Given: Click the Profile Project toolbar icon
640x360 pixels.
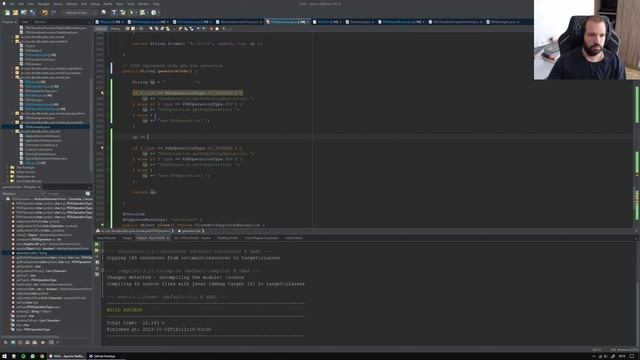Looking at the screenshot, I should (153, 13).
